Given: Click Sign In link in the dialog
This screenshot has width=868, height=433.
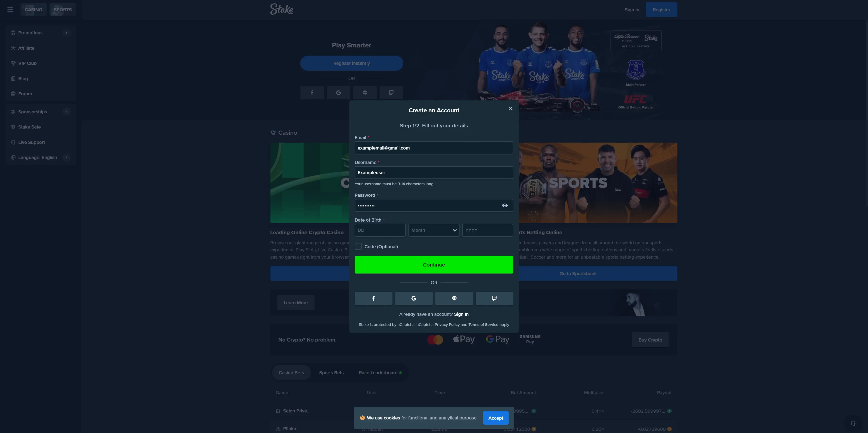Looking at the screenshot, I should point(461,314).
